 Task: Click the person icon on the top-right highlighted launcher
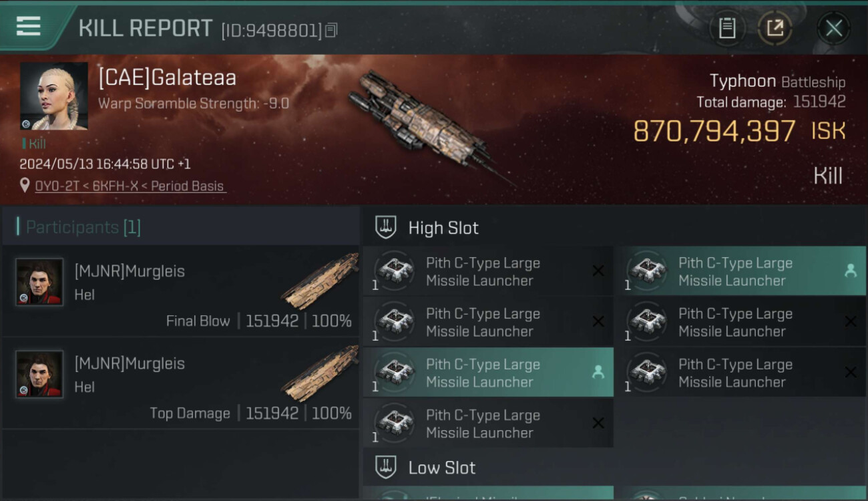coord(850,271)
